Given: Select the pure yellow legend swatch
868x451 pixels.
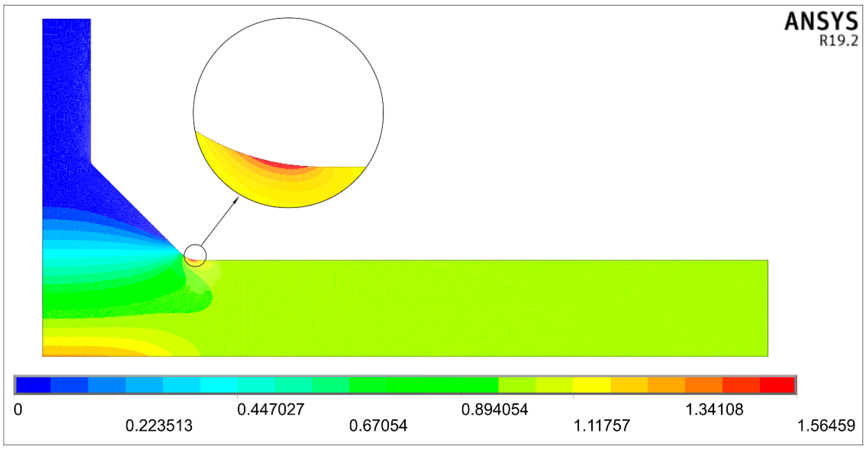Looking at the screenshot, I should [x=592, y=385].
